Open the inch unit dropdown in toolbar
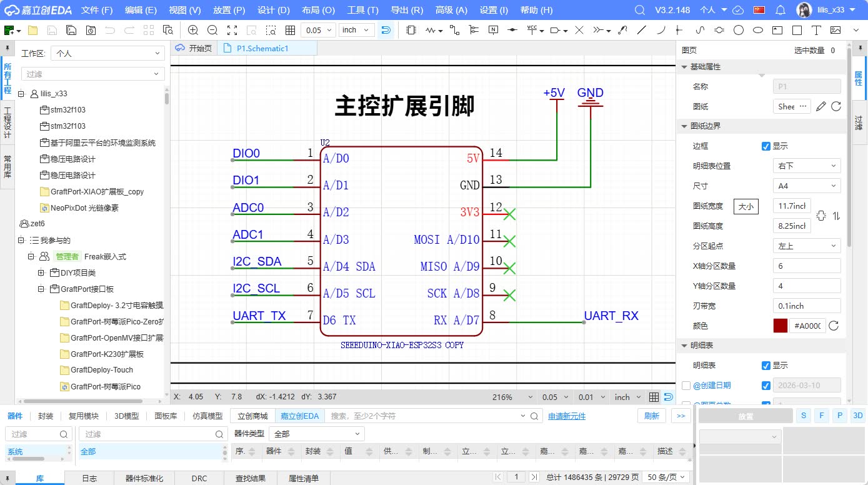Image resolution: width=868 pixels, height=485 pixels. click(x=357, y=30)
